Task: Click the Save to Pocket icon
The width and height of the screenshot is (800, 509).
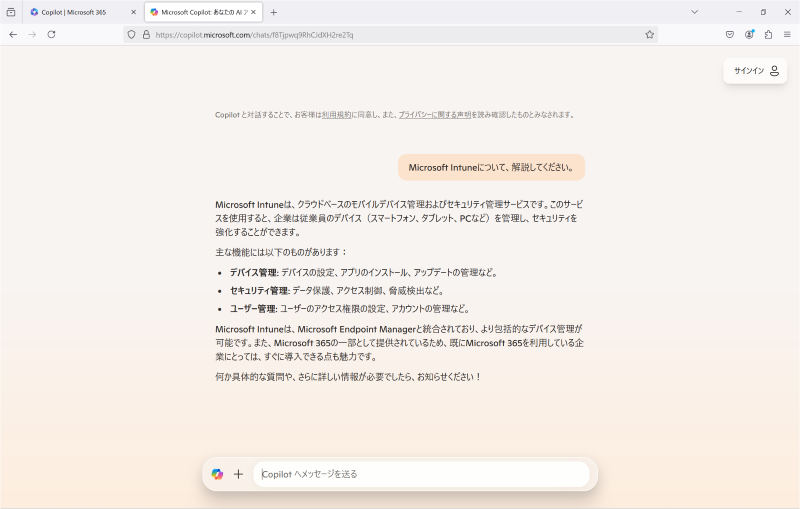Action: [x=730, y=35]
